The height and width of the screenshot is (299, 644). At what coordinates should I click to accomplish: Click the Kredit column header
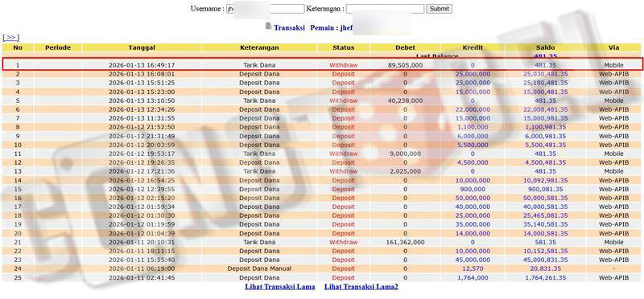473,47
